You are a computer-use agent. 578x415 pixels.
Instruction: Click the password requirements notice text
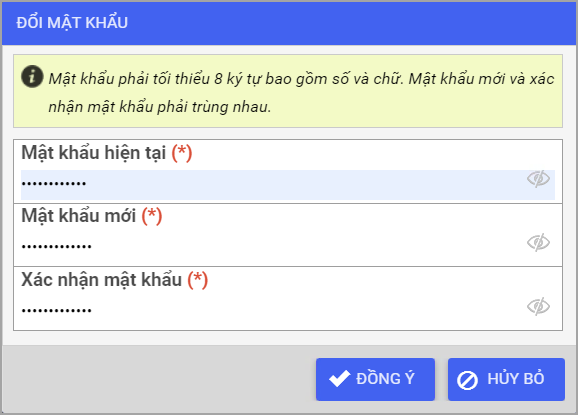click(301, 93)
